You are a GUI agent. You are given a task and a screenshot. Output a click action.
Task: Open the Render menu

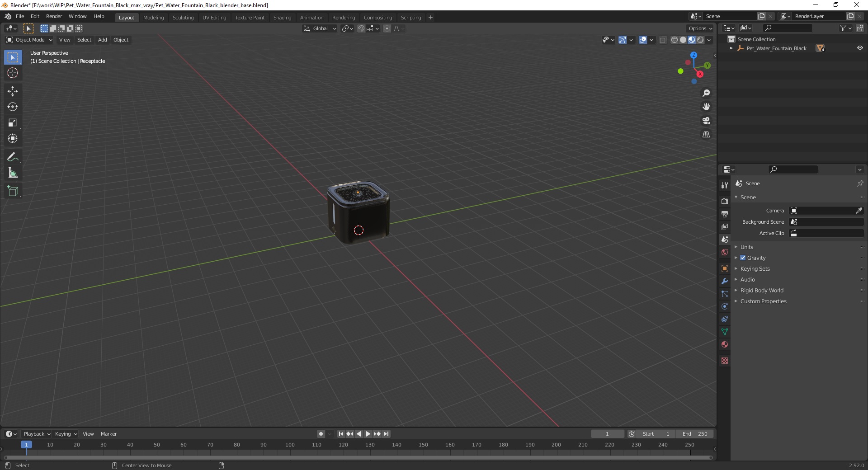pyautogui.click(x=54, y=16)
